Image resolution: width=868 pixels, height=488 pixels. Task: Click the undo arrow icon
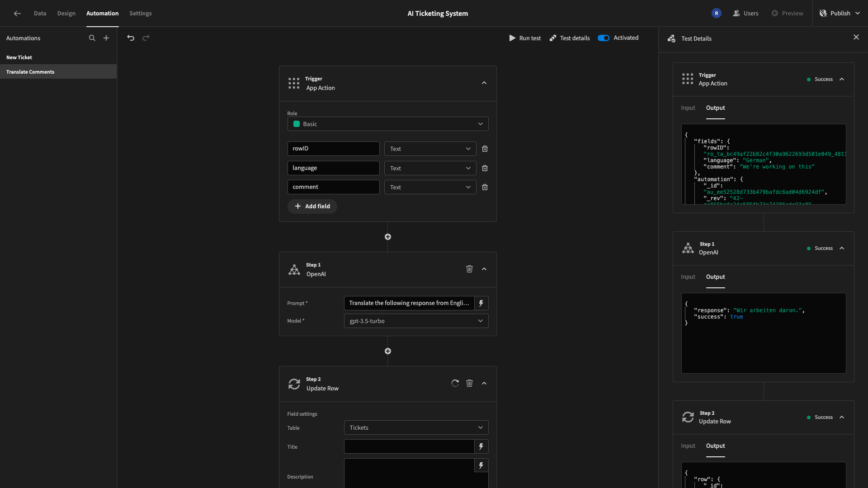pos(131,38)
